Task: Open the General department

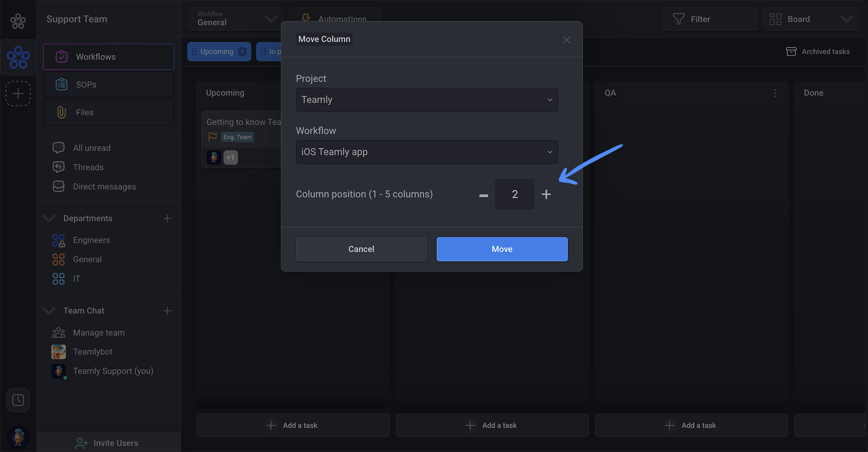Action: 87,259
